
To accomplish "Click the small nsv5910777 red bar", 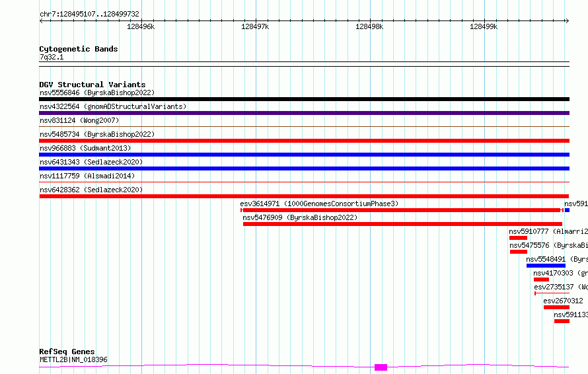I will (518, 238).
